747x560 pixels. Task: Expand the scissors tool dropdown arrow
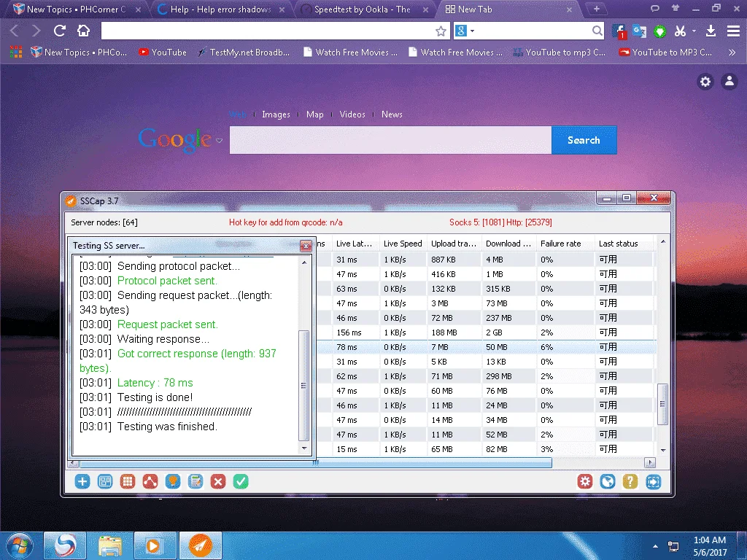click(694, 31)
